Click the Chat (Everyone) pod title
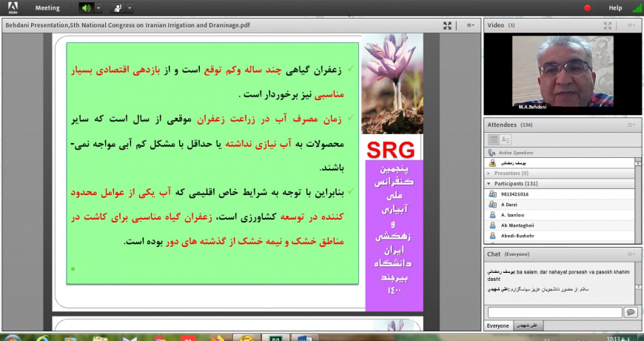This screenshot has height=341, width=644. coord(508,254)
